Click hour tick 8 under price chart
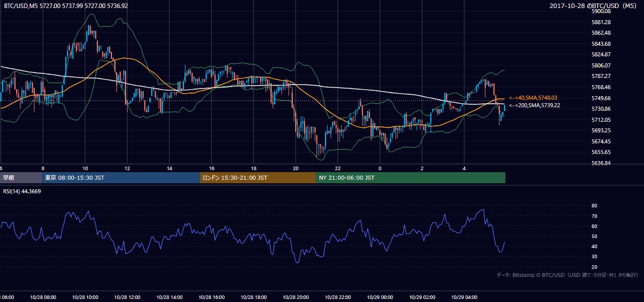The height and width of the screenshot is (302, 644). coord(43,169)
